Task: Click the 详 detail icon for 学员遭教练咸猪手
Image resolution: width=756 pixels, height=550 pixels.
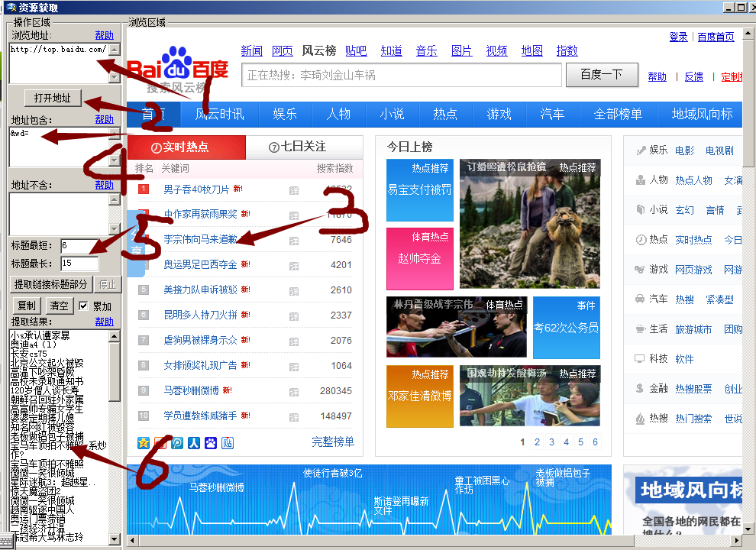Action: point(294,417)
